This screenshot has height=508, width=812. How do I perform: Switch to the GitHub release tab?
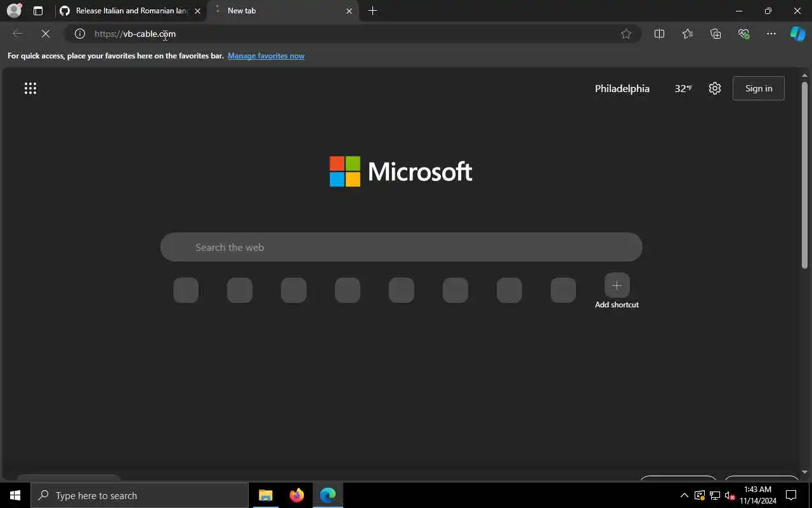[x=130, y=11]
